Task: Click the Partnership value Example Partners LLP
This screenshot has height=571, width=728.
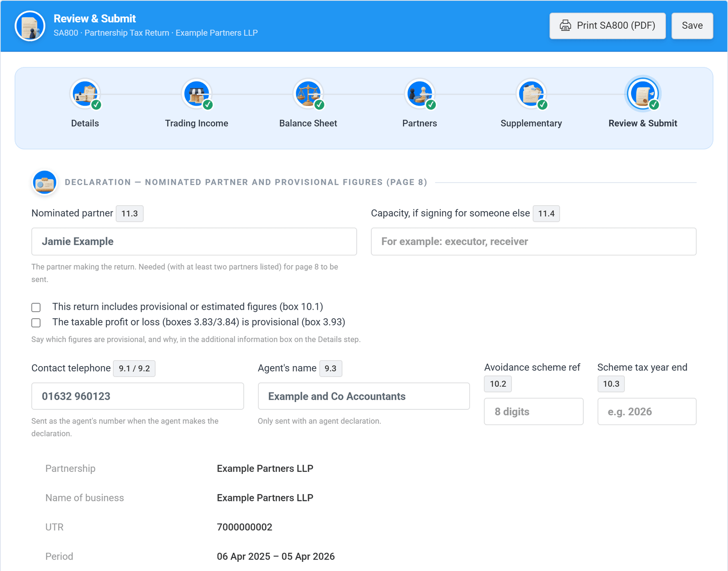Action: [x=265, y=469]
